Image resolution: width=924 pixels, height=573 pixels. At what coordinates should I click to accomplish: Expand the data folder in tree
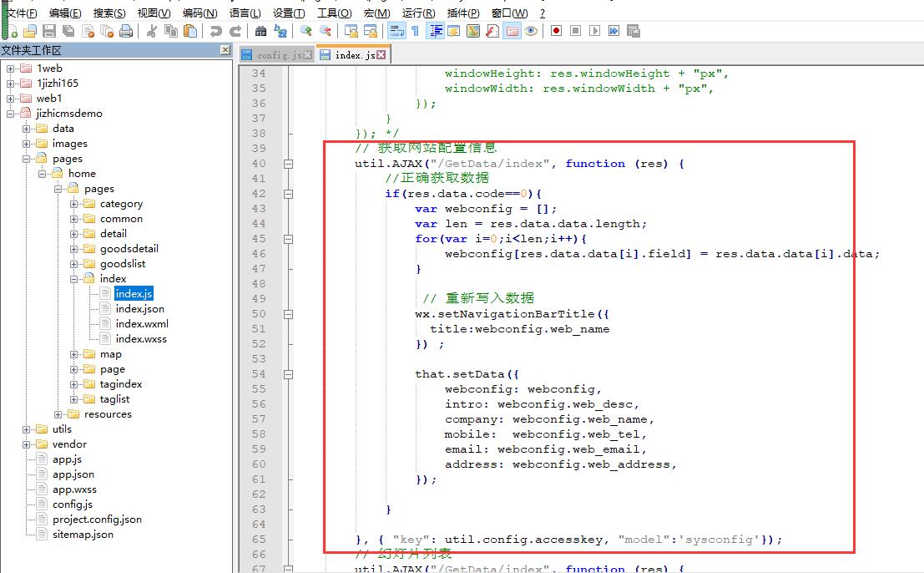pos(26,129)
